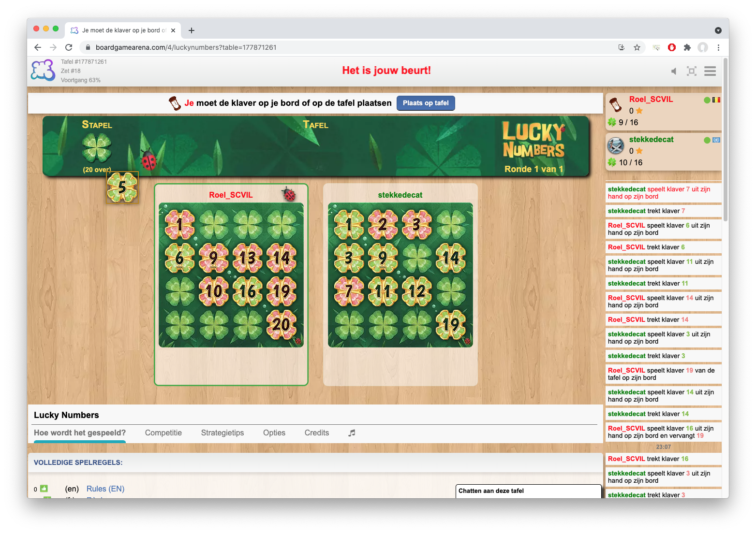Go back in browser history

tap(38, 47)
